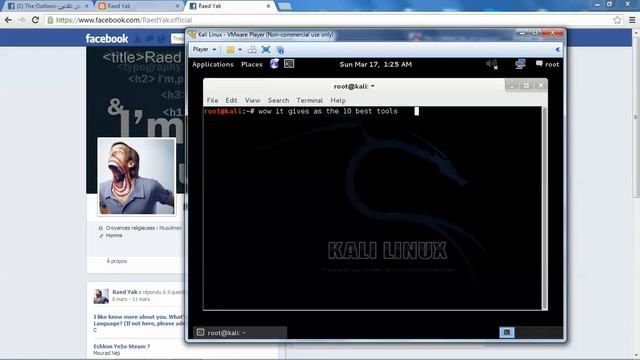The width and height of the screenshot is (640, 360).
Task: Click Raed Yak post avatar thumbnail
Action: click(101, 296)
